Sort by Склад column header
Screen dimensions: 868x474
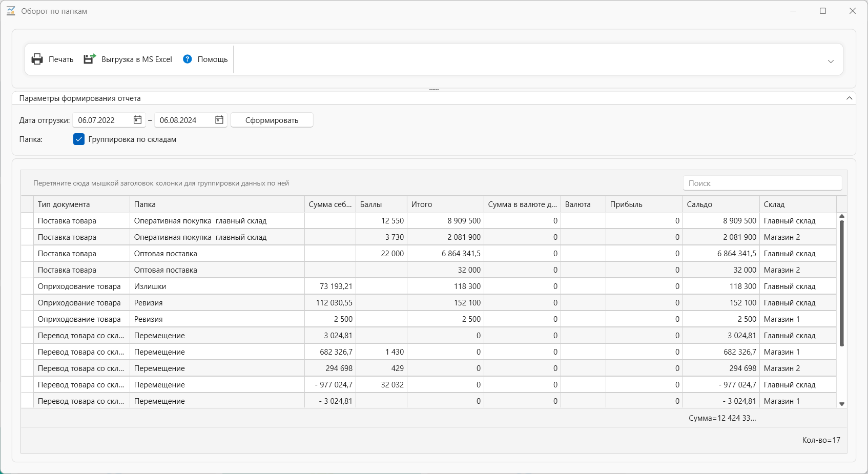(x=798, y=204)
